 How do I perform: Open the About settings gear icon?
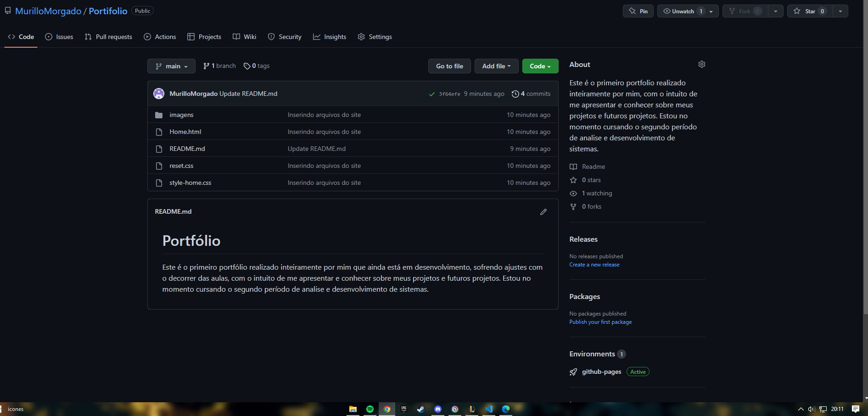pos(702,64)
